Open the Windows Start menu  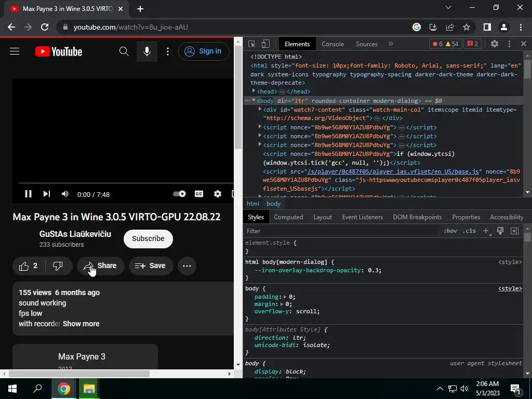[12, 389]
